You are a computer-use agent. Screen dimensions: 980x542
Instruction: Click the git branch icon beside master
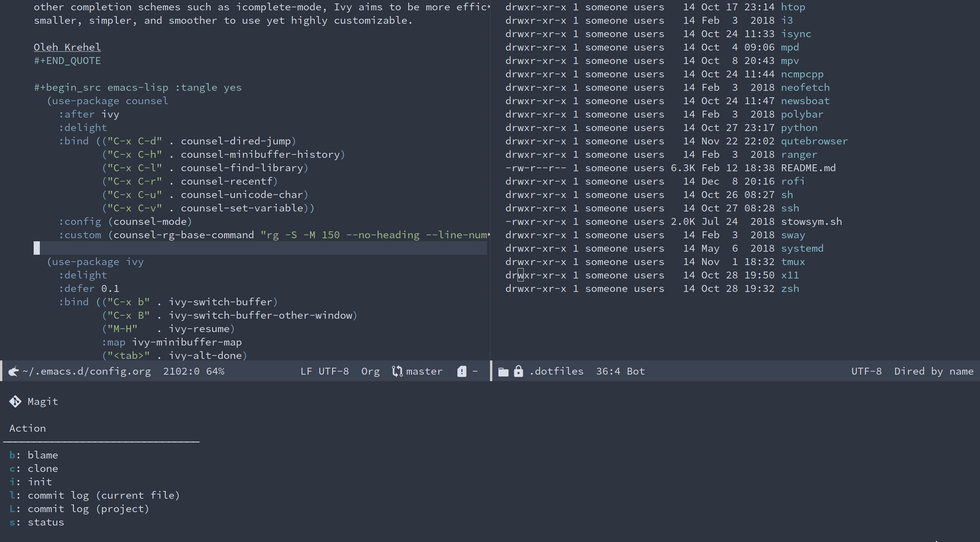coord(397,371)
